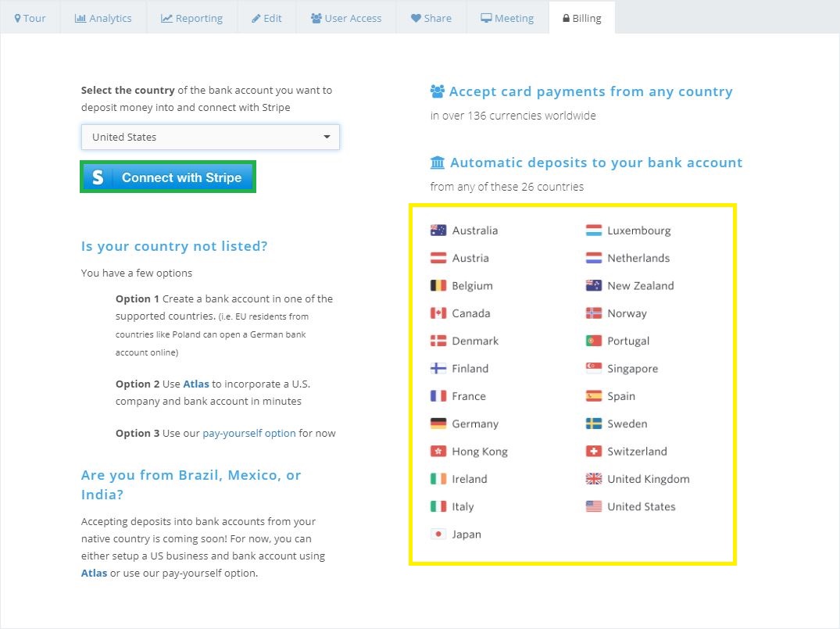Image resolution: width=840 pixels, height=629 pixels.
Task: Click the country name Switzerland in the list
Action: (637, 451)
